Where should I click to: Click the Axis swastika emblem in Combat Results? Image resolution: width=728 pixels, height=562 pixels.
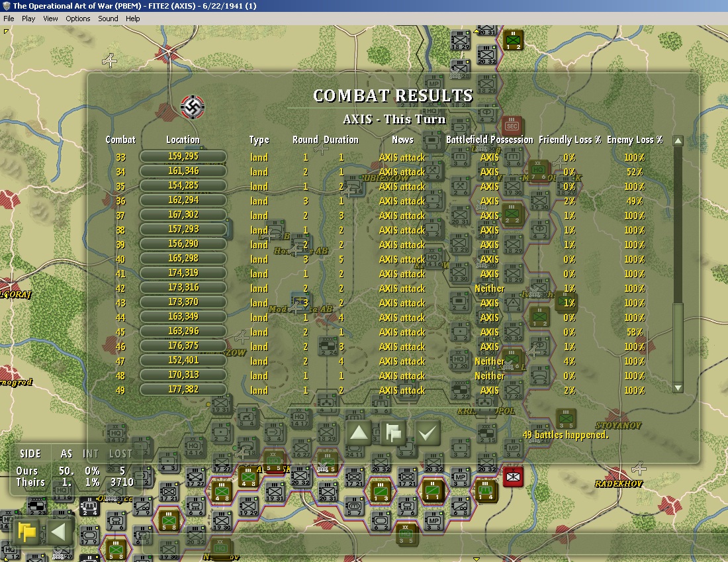tap(193, 107)
